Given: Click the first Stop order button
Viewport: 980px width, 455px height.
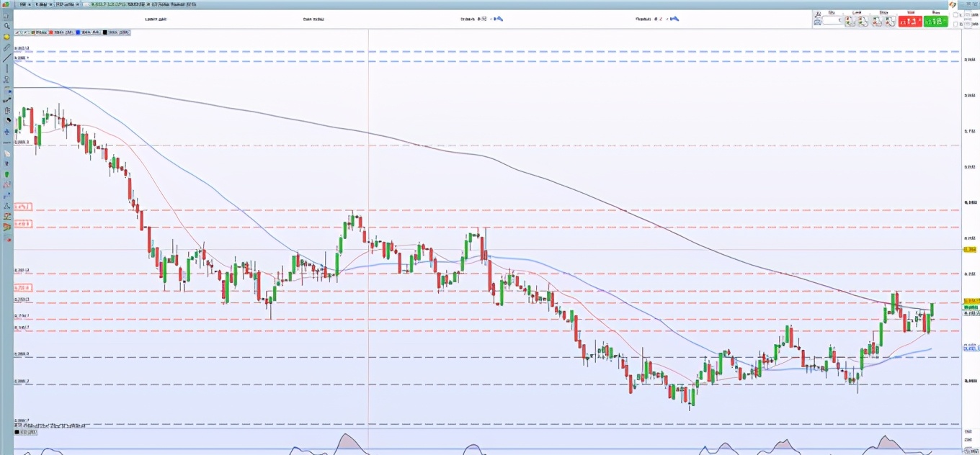Looking at the screenshot, I should point(876,22).
